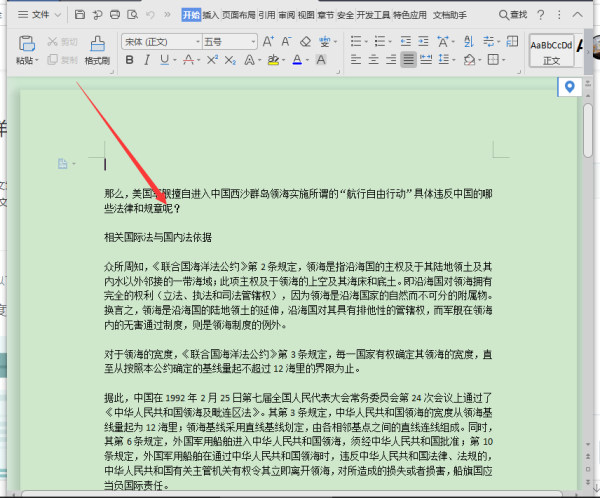This screenshot has height=498, width=600.
Task: Open the 页面布局 ribbon tab
Action: coord(239,15)
